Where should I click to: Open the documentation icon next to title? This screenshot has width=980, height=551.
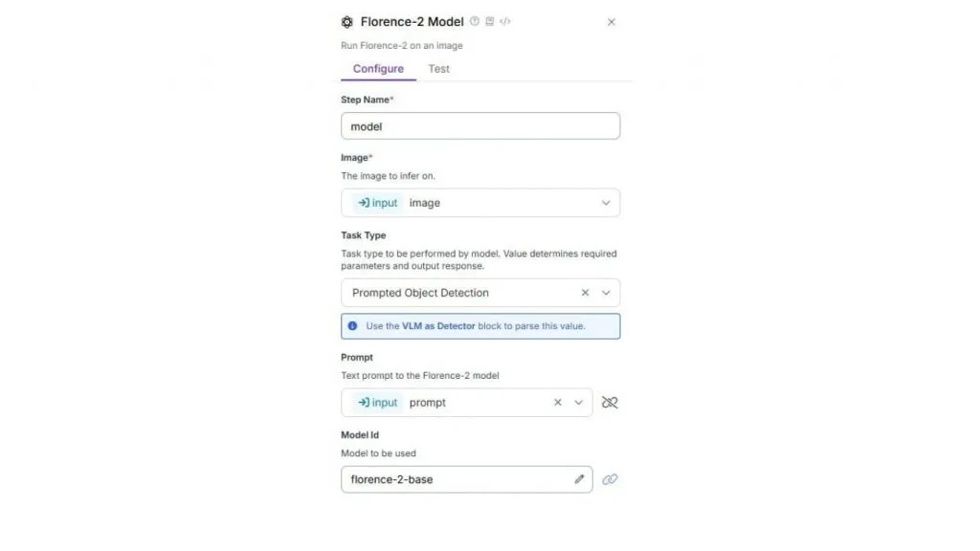[490, 21]
